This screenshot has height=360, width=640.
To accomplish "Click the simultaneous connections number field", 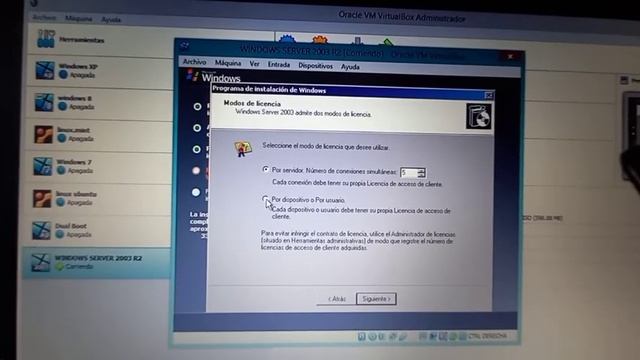I will coord(409,173).
